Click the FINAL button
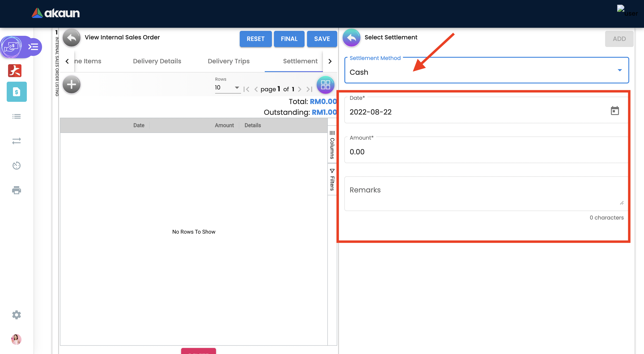 pyautogui.click(x=289, y=39)
